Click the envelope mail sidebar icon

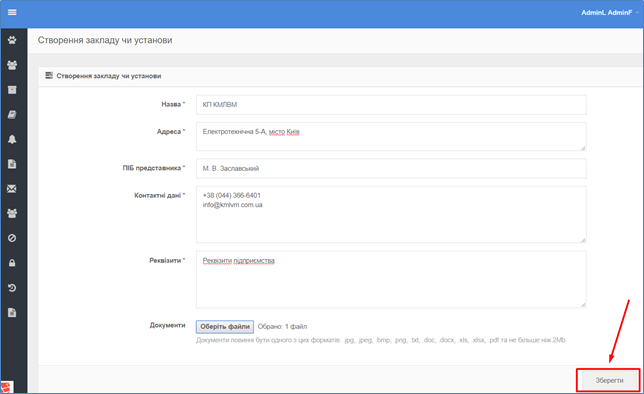click(x=12, y=189)
